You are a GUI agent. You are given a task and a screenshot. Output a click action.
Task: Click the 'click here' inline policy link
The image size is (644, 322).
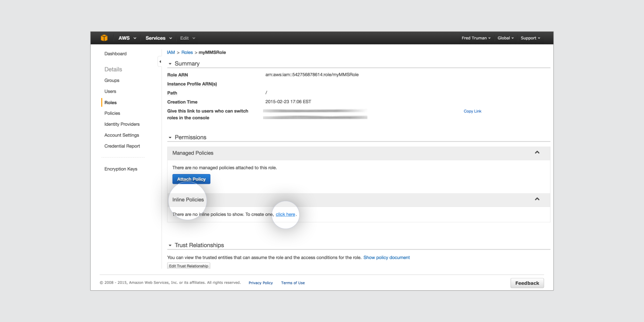point(285,214)
